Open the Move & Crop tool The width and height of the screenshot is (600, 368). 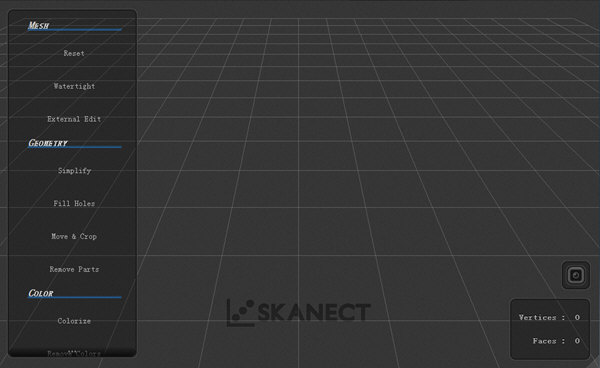[x=74, y=236]
